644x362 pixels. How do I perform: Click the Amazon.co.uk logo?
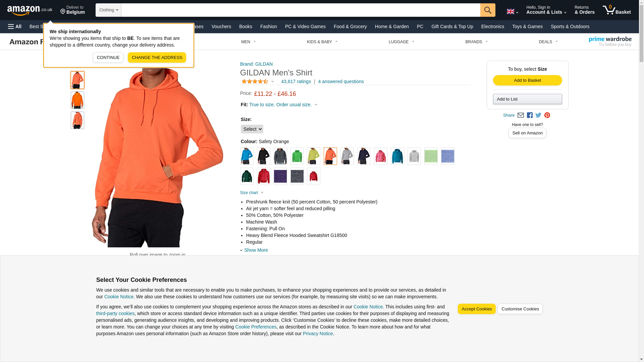click(30, 10)
